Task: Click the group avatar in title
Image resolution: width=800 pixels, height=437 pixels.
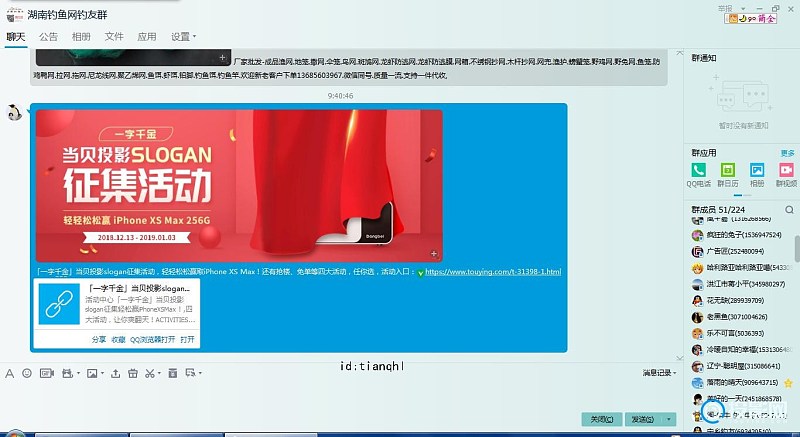Action: click(x=15, y=15)
